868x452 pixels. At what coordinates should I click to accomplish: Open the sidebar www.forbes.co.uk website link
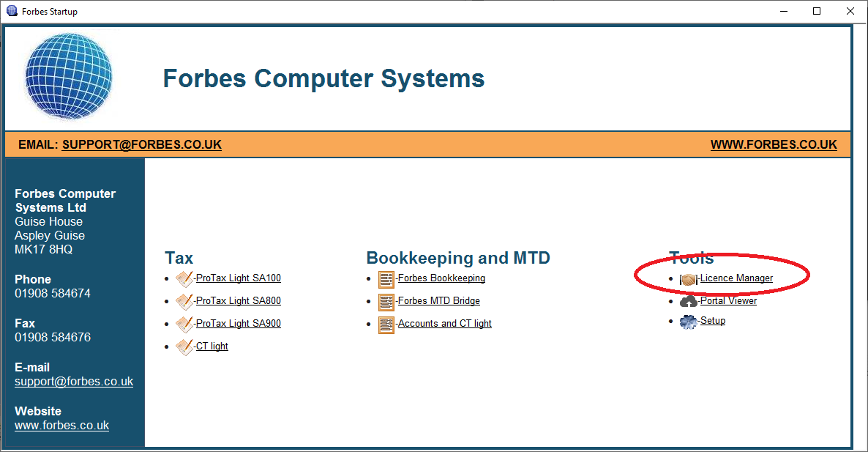click(62, 426)
